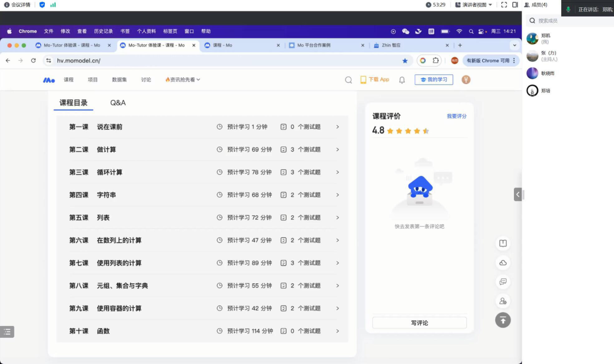Open the course search magnifier icon
Image resolution: width=614 pixels, height=364 pixels.
pyautogui.click(x=349, y=80)
